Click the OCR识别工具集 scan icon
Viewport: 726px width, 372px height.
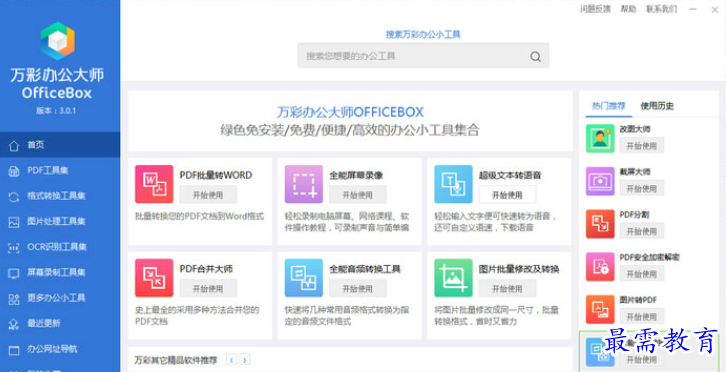[14, 247]
